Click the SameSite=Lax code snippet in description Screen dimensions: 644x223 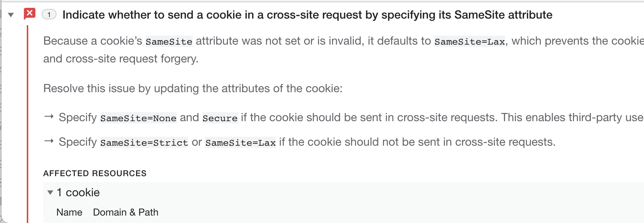(469, 42)
